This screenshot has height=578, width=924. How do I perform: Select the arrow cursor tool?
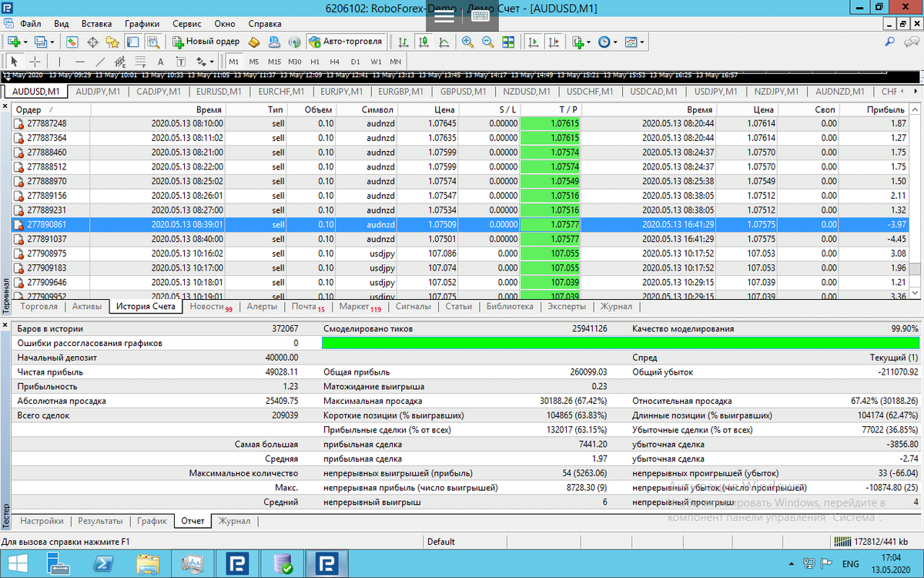click(15, 62)
